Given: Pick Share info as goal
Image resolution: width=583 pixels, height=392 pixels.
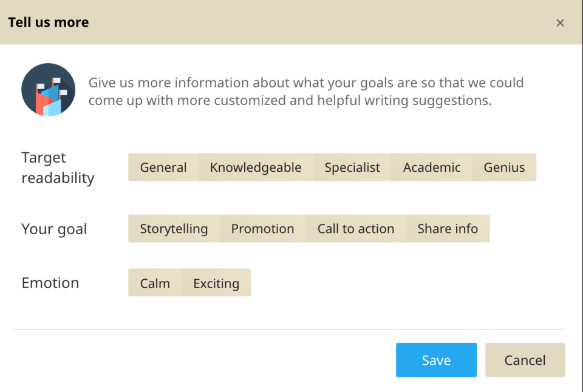Looking at the screenshot, I should 448,229.
